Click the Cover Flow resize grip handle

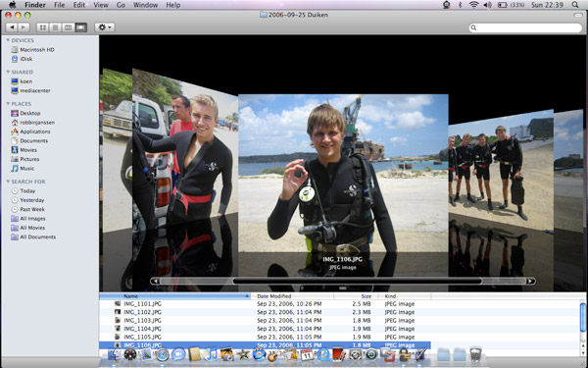click(343, 289)
